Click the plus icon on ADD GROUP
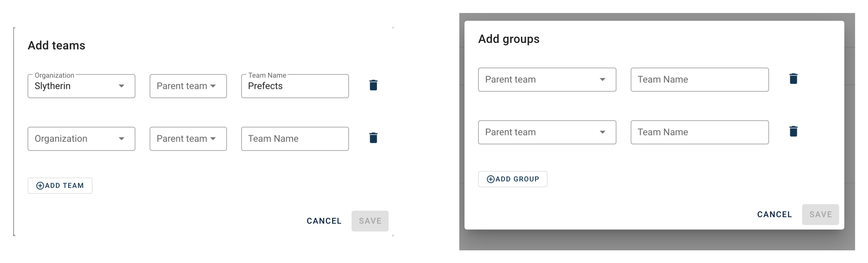Screen dimensions: 868x263 pos(490,179)
